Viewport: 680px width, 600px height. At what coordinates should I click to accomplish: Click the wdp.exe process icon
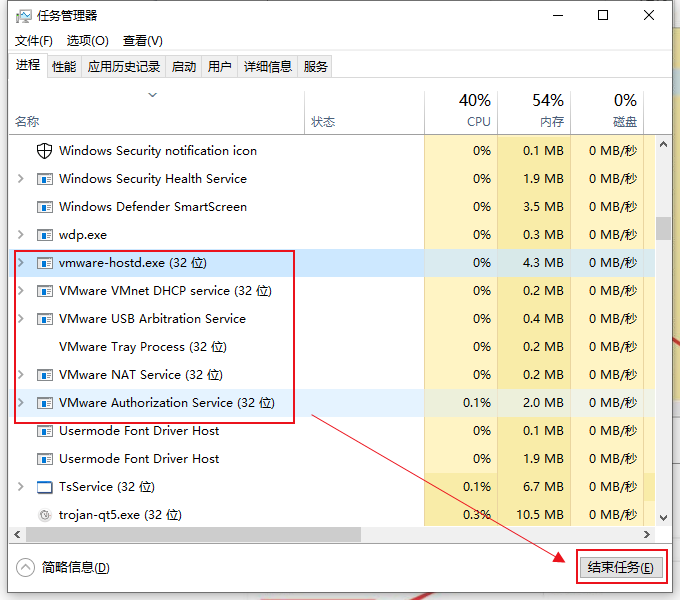pos(45,235)
